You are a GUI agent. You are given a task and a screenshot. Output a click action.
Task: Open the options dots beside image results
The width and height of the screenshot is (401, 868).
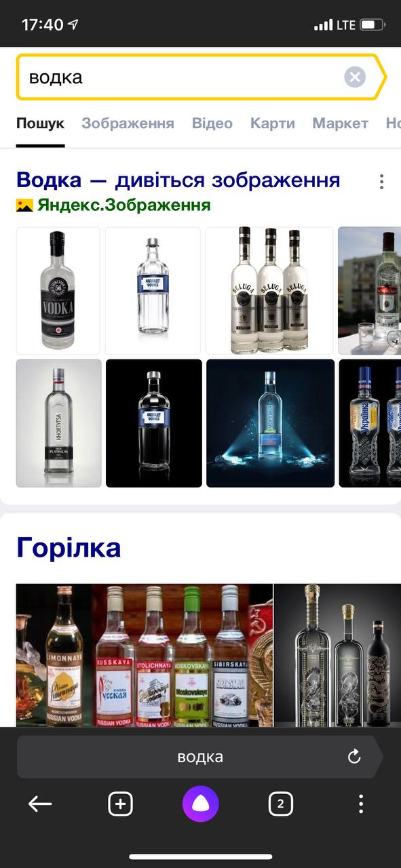pyautogui.click(x=381, y=182)
